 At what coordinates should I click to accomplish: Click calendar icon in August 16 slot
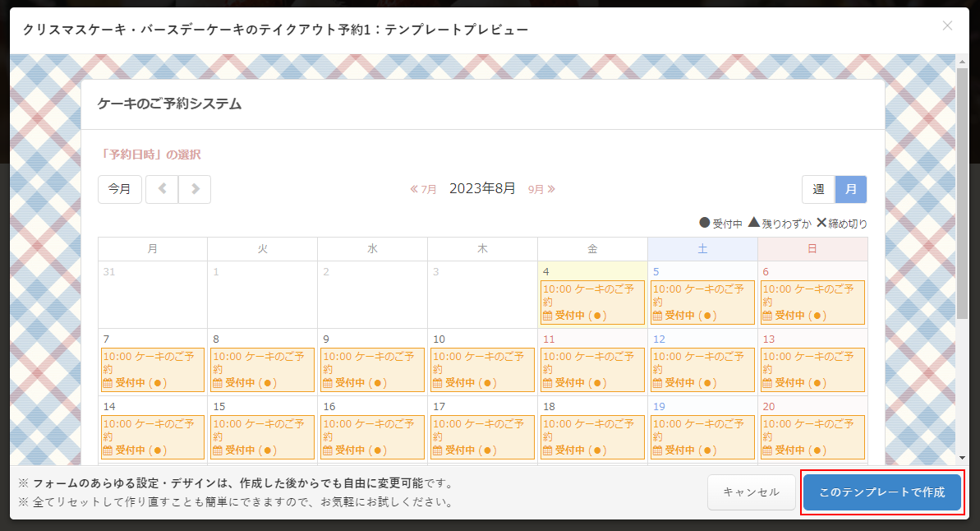click(x=327, y=450)
